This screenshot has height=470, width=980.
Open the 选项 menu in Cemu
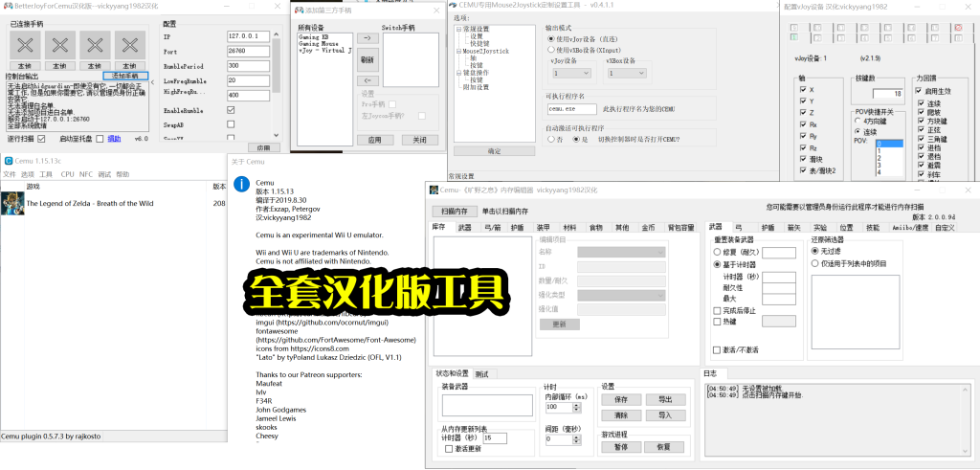[28, 174]
